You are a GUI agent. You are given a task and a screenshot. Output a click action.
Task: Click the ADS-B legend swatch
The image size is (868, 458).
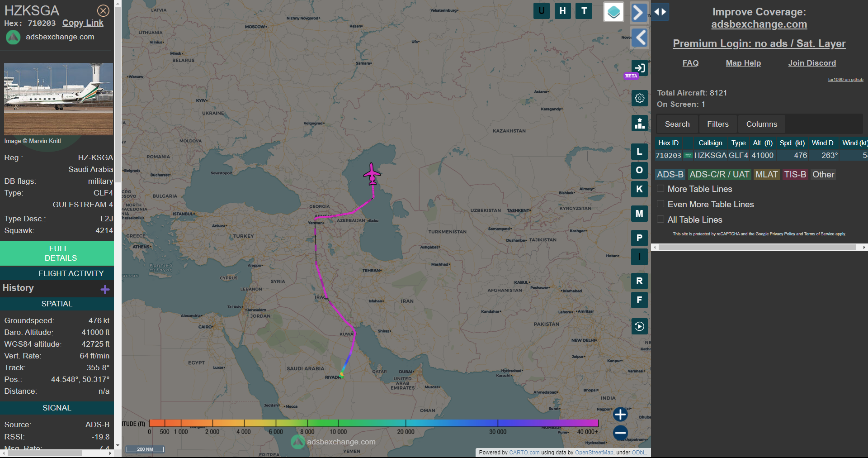point(670,175)
